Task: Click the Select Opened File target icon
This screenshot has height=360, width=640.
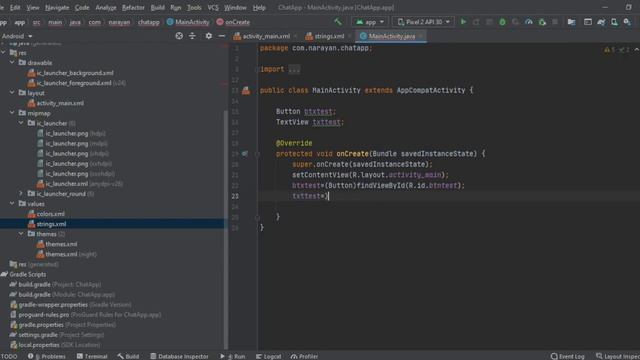Action: click(x=179, y=36)
